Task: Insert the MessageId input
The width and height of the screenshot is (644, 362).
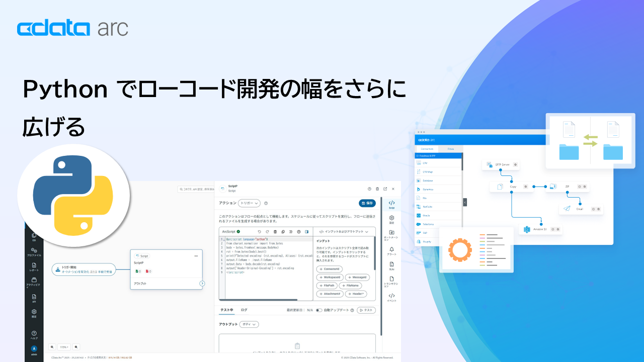Action: coord(358,277)
